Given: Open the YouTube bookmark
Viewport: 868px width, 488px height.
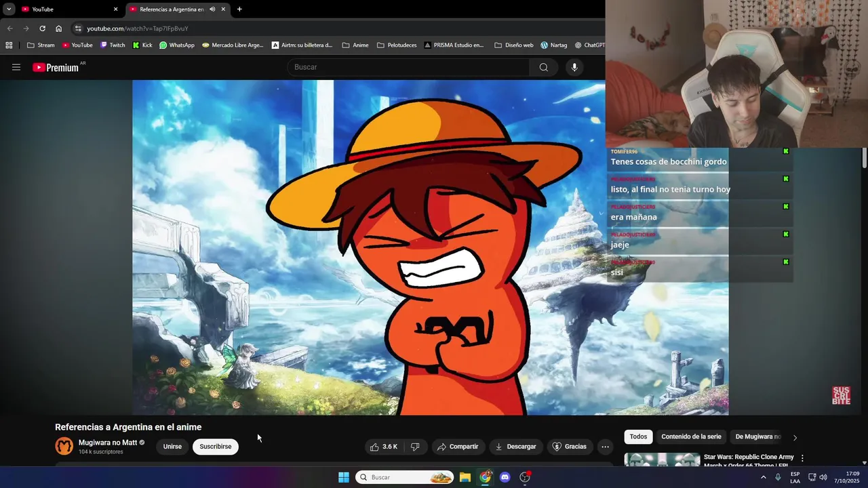Looking at the screenshot, I should tap(77, 45).
